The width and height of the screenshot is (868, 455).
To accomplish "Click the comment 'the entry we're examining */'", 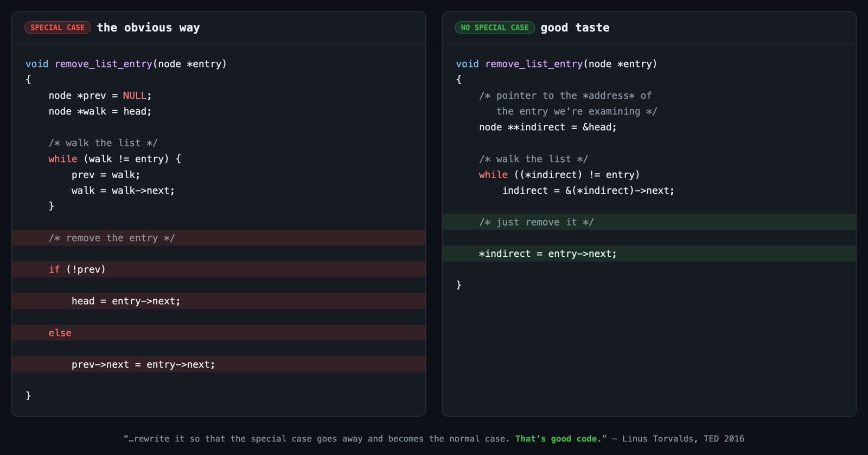I will (x=577, y=111).
